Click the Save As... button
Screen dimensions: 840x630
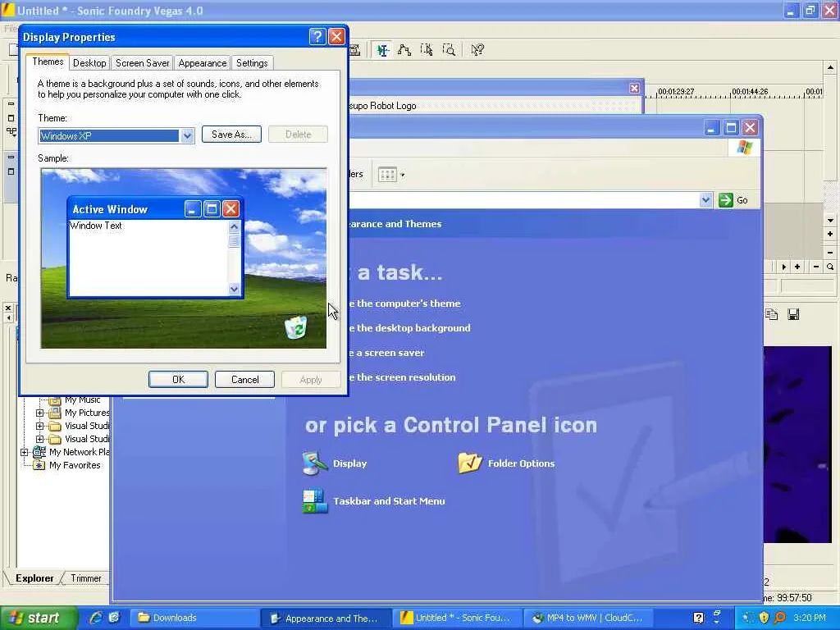pyautogui.click(x=231, y=135)
